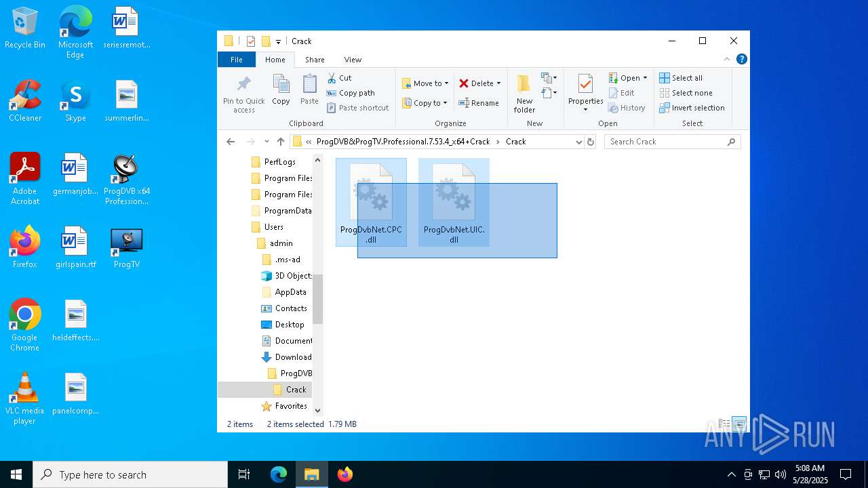This screenshot has width=868, height=488.
Task: Click Select none in ribbon
Action: point(686,93)
